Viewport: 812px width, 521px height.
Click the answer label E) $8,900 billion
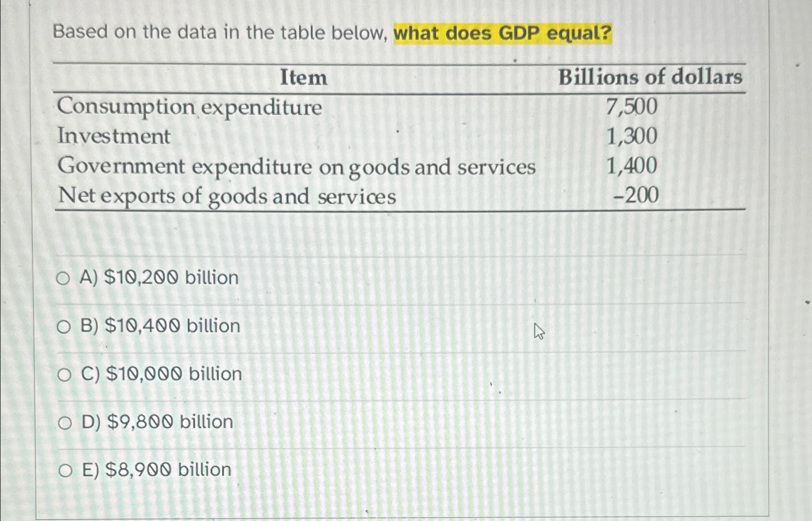click(156, 469)
